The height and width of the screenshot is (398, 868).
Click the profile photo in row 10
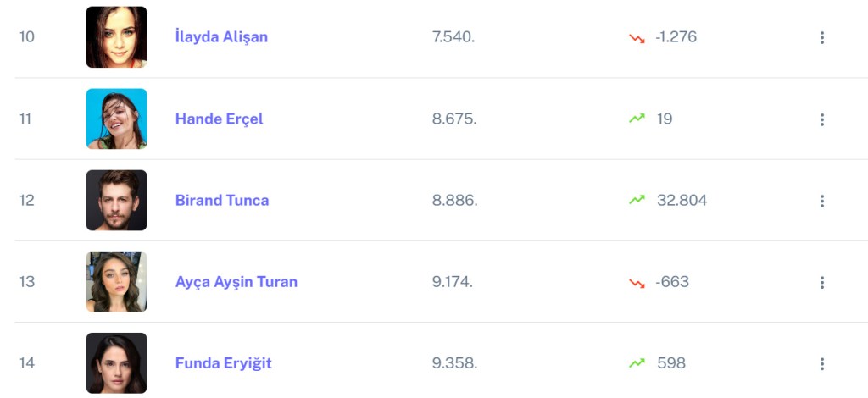116,37
